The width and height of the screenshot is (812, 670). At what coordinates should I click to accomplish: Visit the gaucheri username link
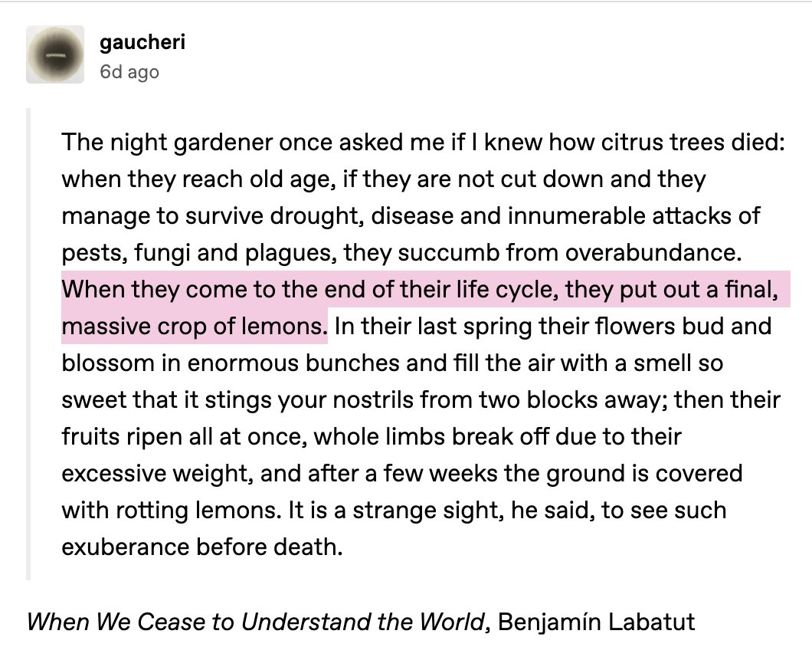click(142, 42)
